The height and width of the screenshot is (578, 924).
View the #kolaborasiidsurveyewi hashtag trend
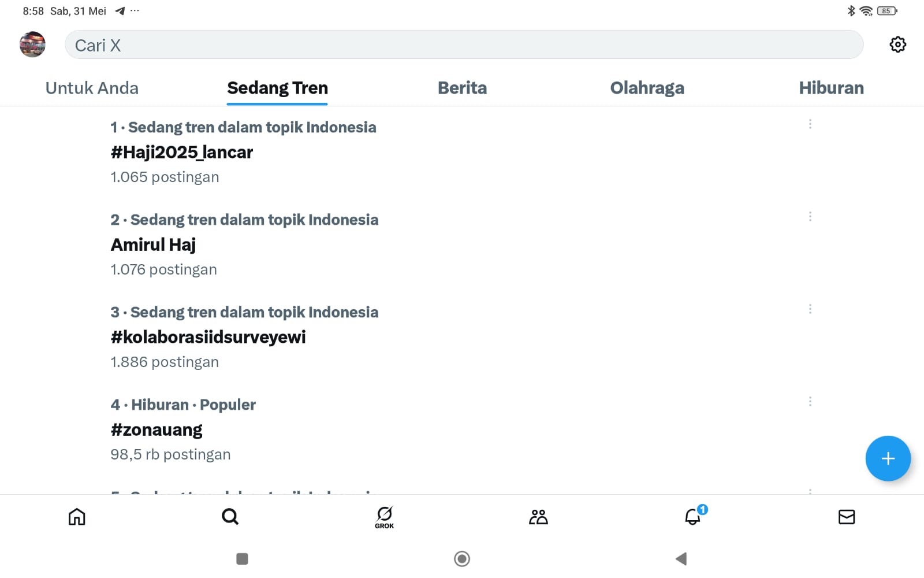point(208,337)
